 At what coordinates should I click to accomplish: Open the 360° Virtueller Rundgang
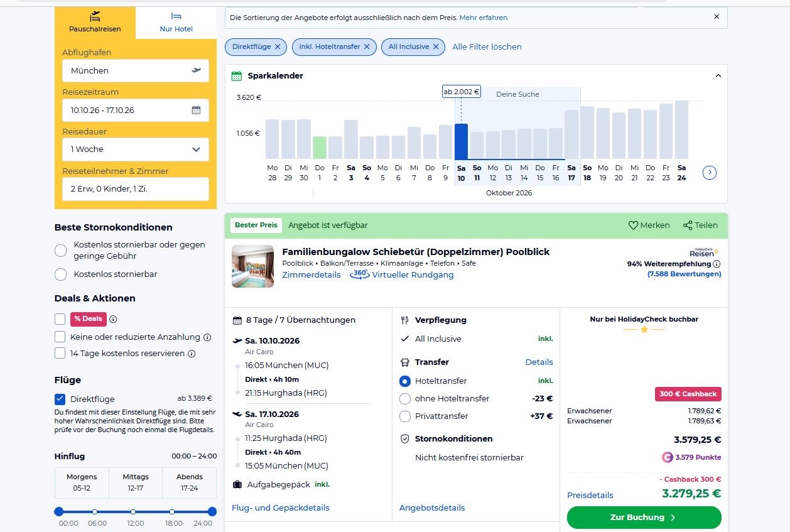coord(402,274)
